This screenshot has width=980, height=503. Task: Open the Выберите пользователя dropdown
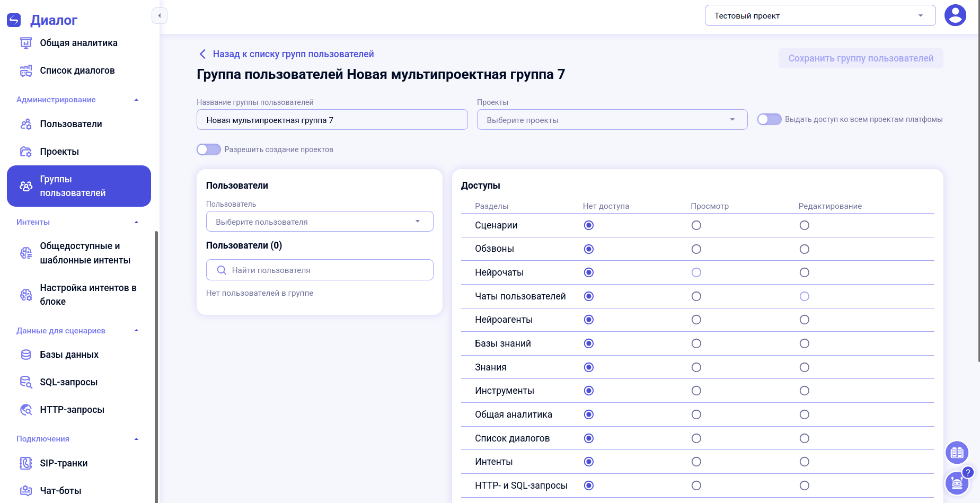(320, 222)
